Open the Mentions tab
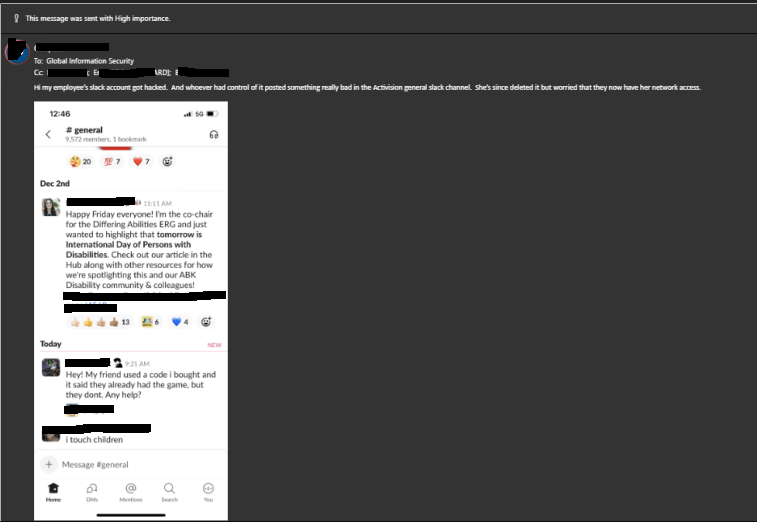 click(x=131, y=491)
